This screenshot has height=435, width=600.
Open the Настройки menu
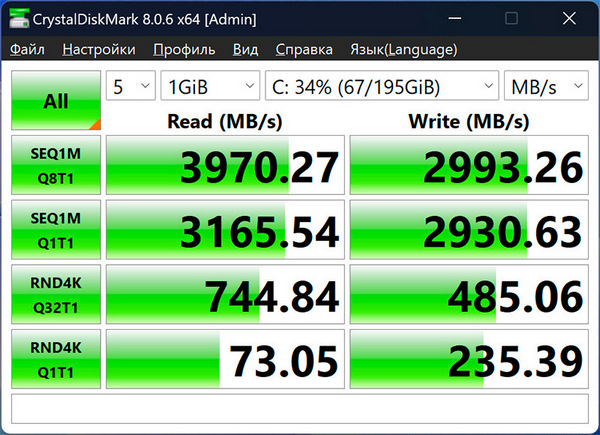[x=98, y=49]
